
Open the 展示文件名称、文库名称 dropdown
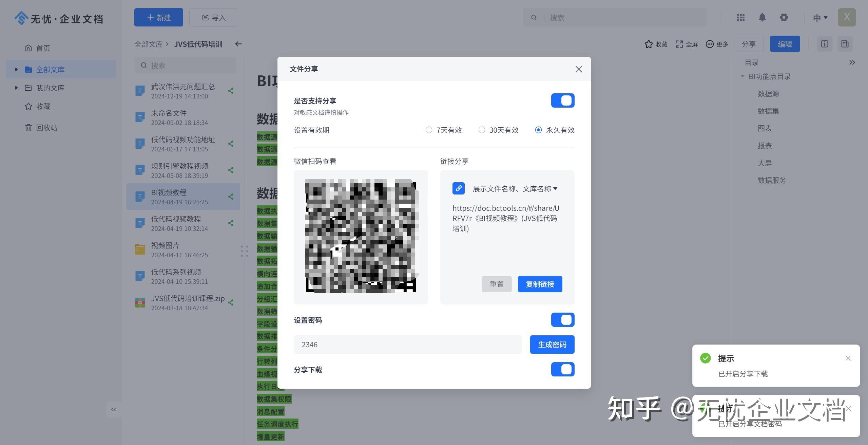(x=514, y=188)
